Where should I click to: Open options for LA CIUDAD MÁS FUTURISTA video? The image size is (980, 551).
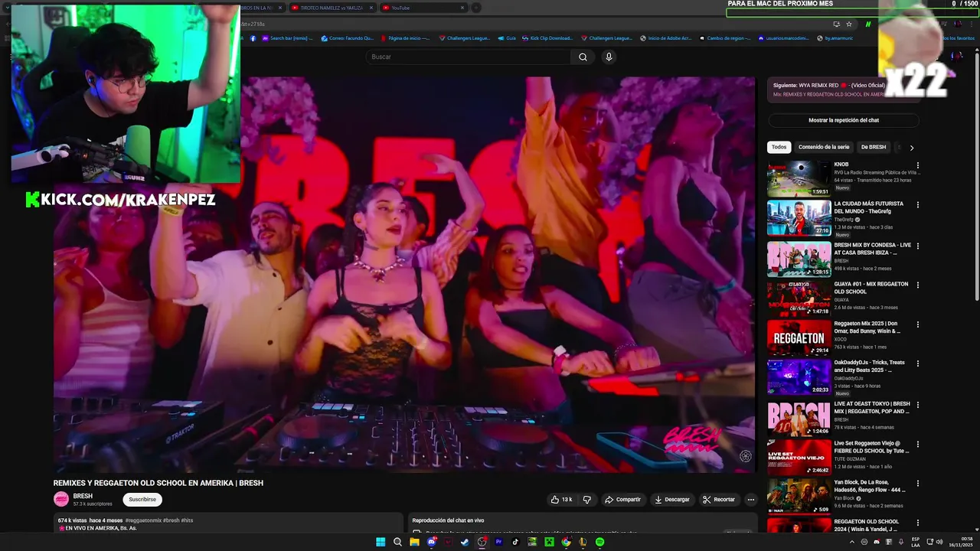coord(918,205)
